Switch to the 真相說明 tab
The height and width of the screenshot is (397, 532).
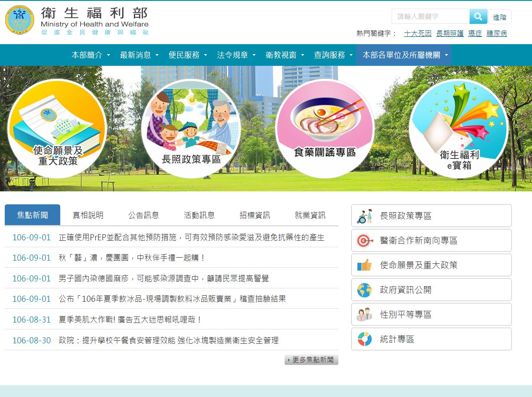(x=88, y=215)
